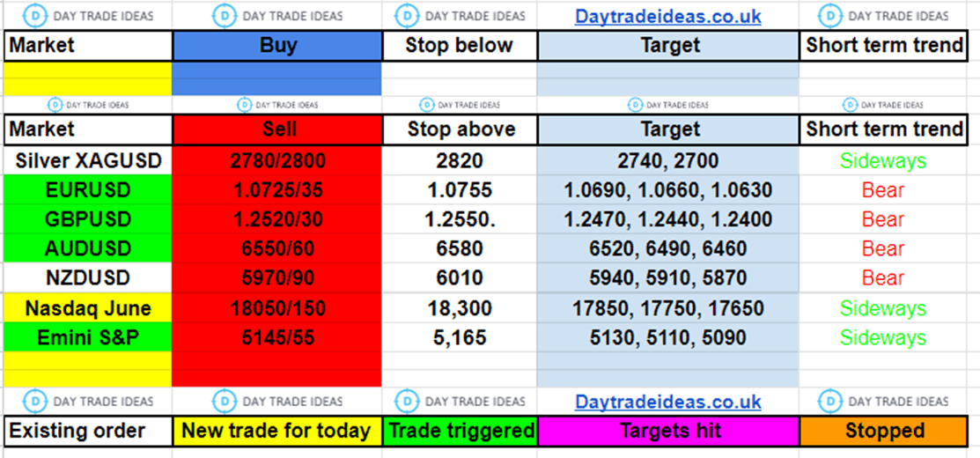Click the magenta Targets hit legend
980x458 pixels.
[x=669, y=431]
